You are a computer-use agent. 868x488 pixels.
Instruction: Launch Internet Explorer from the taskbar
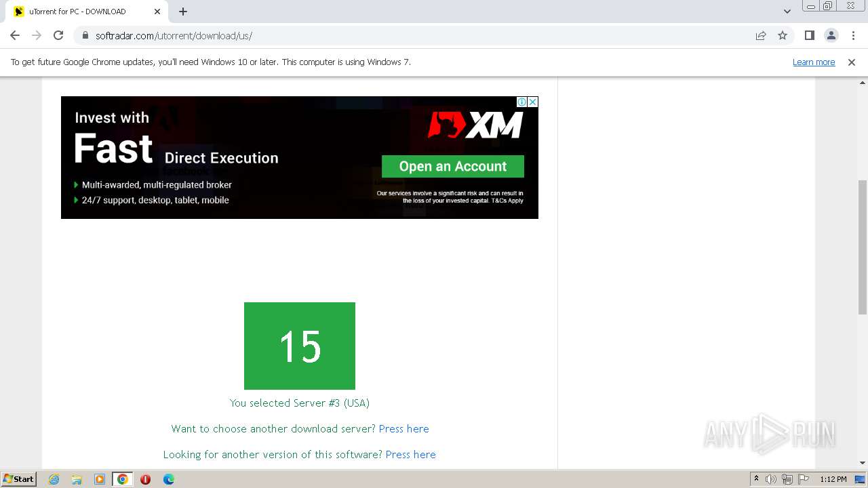tap(54, 479)
